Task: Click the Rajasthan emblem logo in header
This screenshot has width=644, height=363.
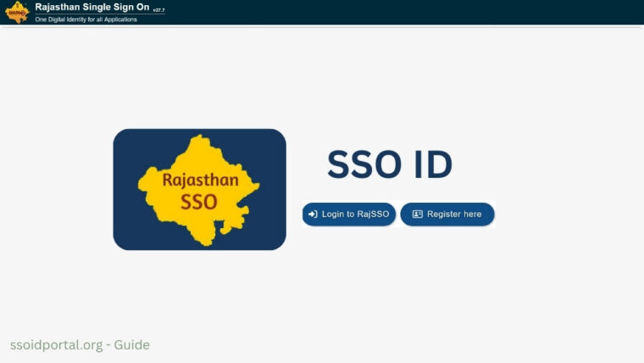Action: pyautogui.click(x=17, y=12)
